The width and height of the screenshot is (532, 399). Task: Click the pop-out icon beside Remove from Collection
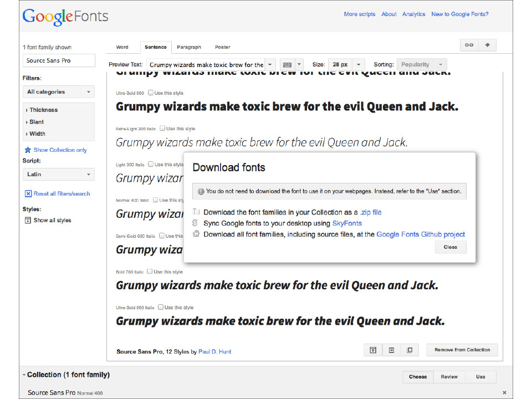coord(410,350)
